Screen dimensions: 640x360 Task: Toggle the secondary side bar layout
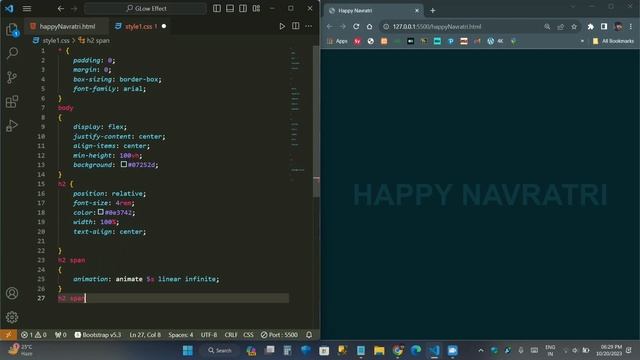(243, 8)
